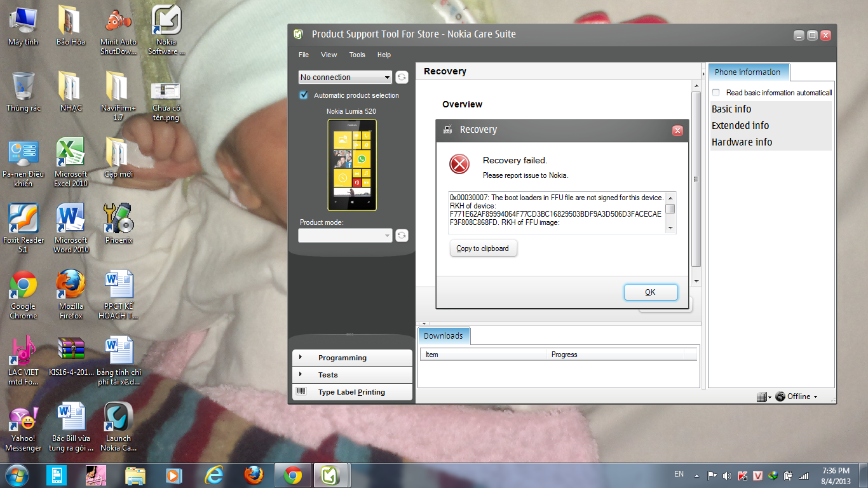Open No connection dropdown

(x=345, y=78)
